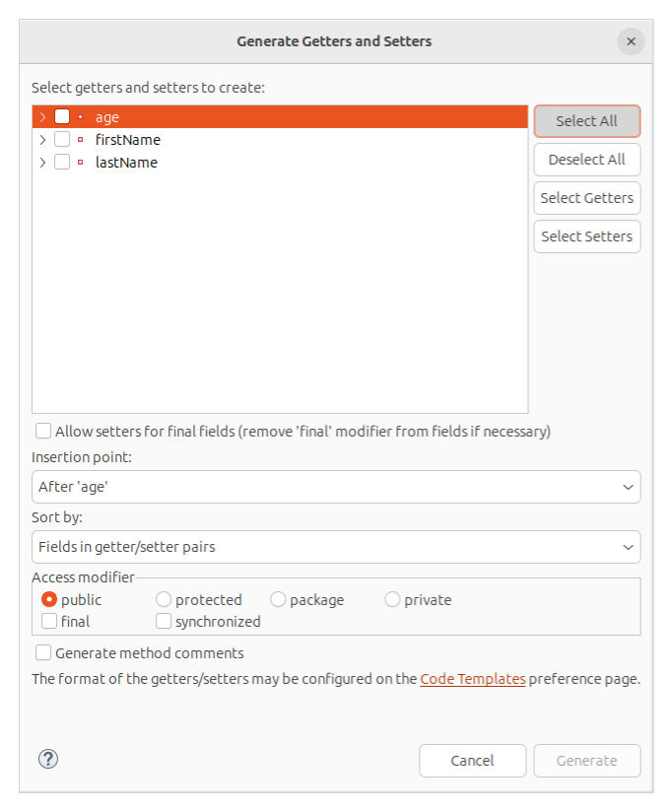The height and width of the screenshot is (812, 672).
Task: Select the 'protected' access modifier
Action: [x=163, y=599]
